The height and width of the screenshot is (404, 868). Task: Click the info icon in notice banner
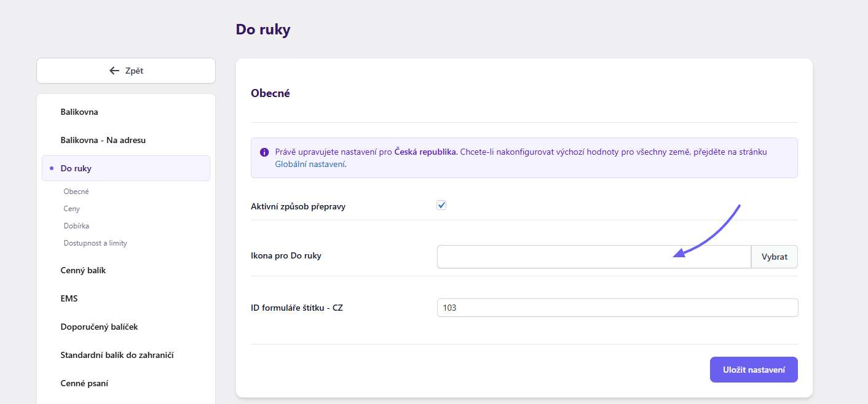[264, 152]
